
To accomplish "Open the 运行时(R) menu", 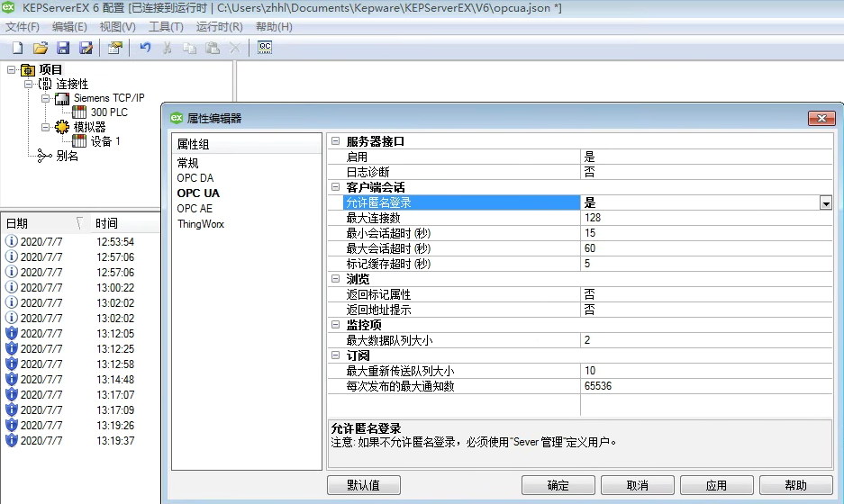I will [x=220, y=27].
